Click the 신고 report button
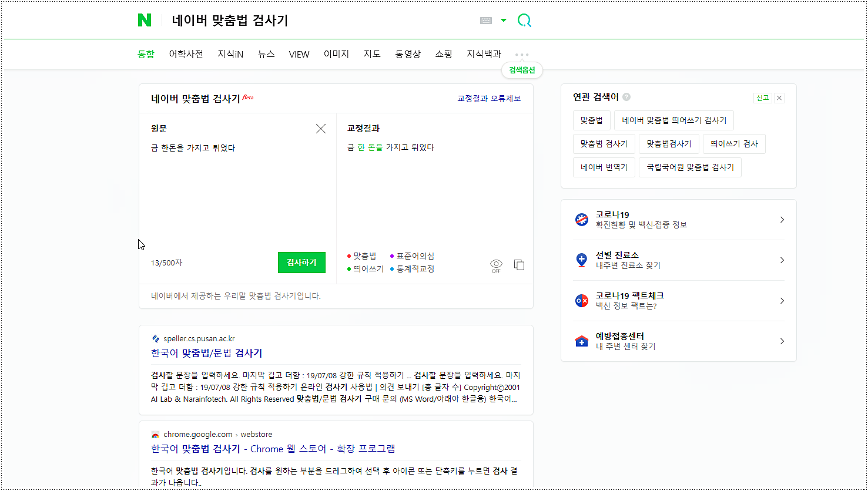 point(762,98)
